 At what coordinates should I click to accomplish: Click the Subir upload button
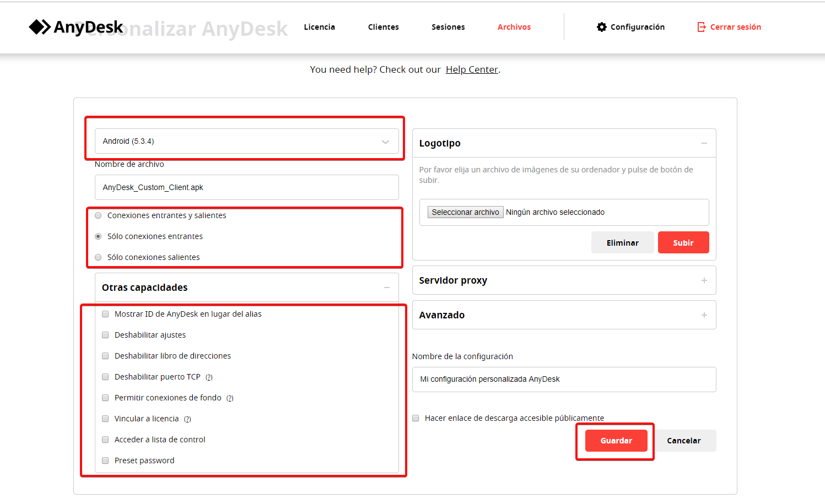[x=683, y=242]
